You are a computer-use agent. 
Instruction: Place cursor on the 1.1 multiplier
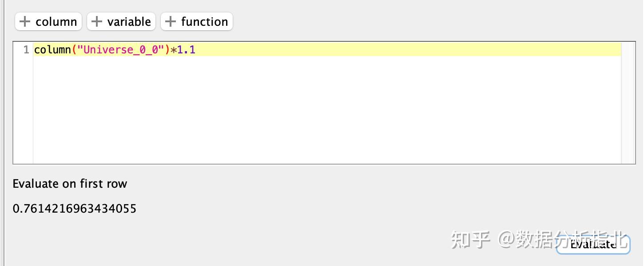(187, 50)
